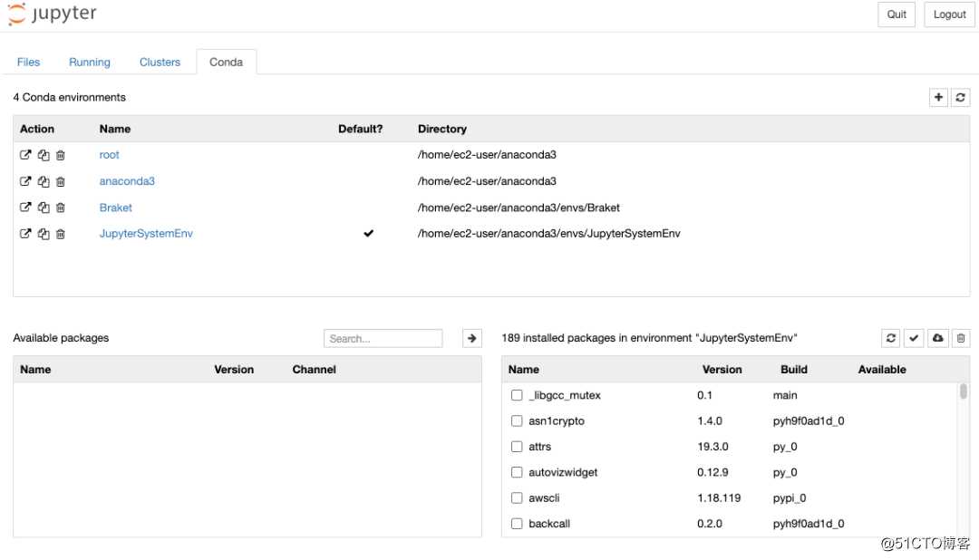Image resolution: width=979 pixels, height=560 pixels.
Task: Click backcall version 0.2.0
Action: click(x=709, y=523)
